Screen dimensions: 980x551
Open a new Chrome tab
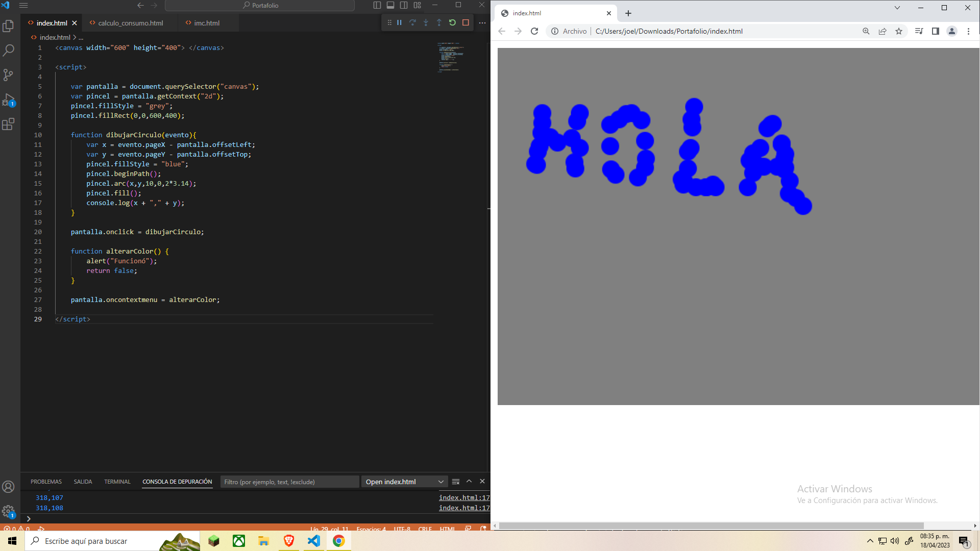[628, 13]
